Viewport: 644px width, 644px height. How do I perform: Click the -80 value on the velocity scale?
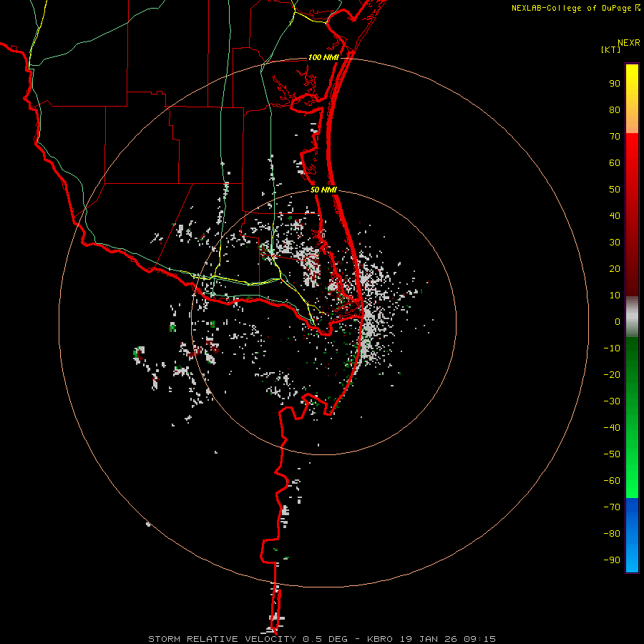coord(612,534)
